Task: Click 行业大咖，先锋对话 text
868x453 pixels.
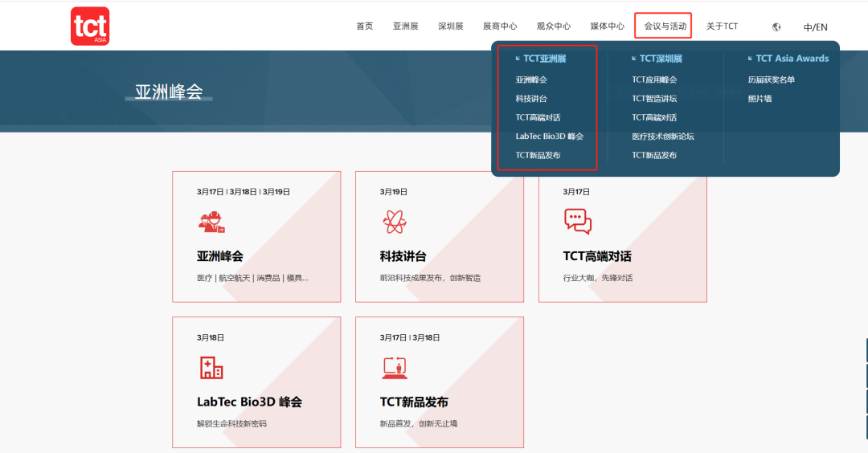Action: [x=598, y=278]
